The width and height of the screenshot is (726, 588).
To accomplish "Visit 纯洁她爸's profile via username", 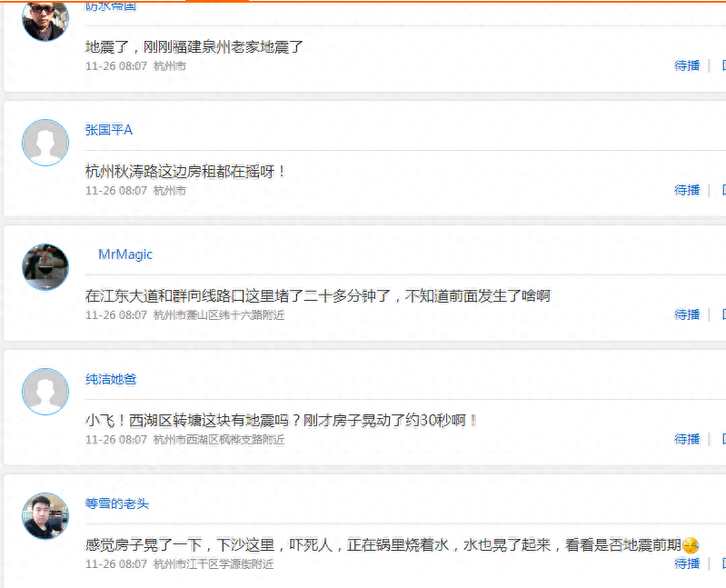I will (111, 379).
